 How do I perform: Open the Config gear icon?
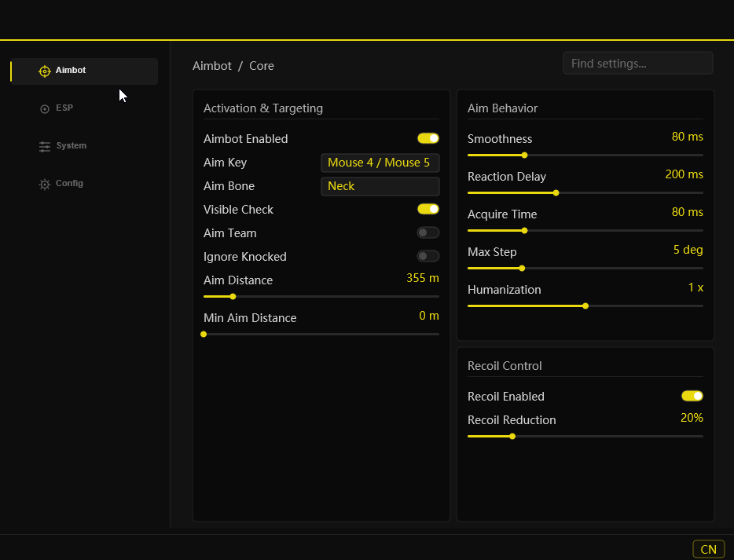click(45, 185)
